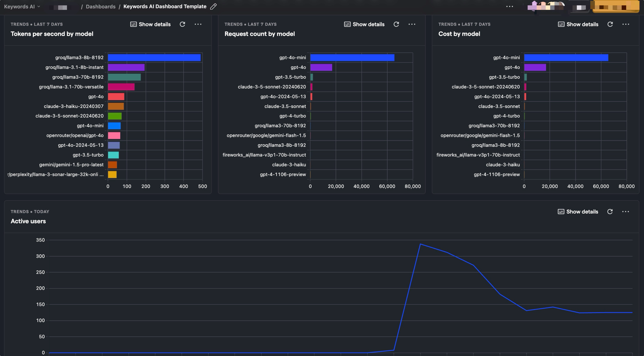The image size is (644, 356).
Task: Show details for Active users chart
Action: pos(578,211)
